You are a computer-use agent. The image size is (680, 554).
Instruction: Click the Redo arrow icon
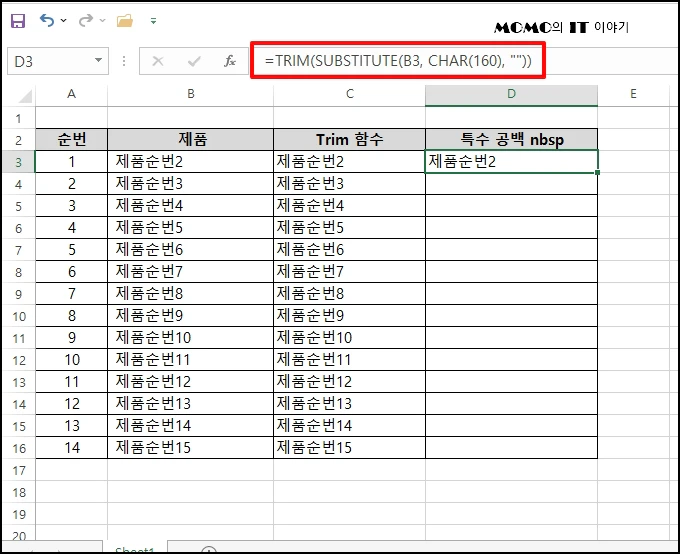86,20
